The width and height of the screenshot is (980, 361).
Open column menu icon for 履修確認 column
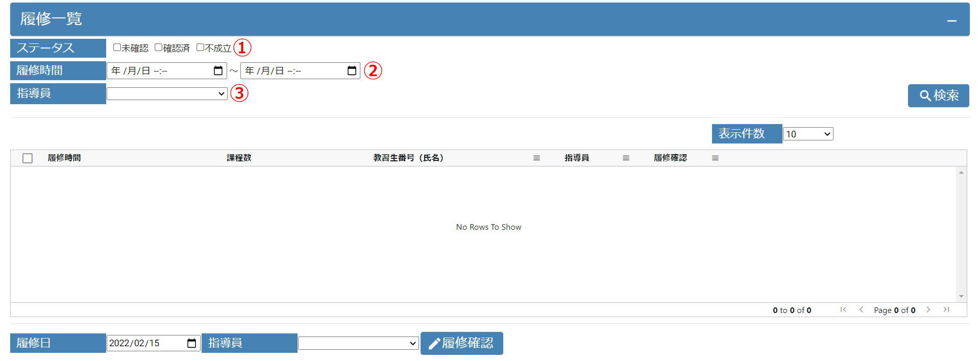tap(715, 158)
